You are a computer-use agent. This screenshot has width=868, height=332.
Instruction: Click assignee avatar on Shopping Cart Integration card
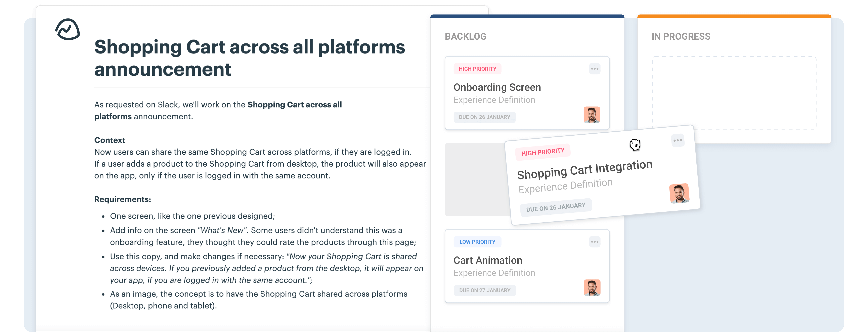click(679, 194)
